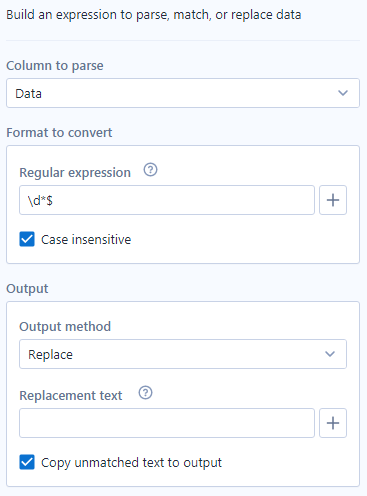Image resolution: width=367 pixels, height=496 pixels.
Task: Focus the Regular expression input containing \d*$
Action: (x=167, y=200)
